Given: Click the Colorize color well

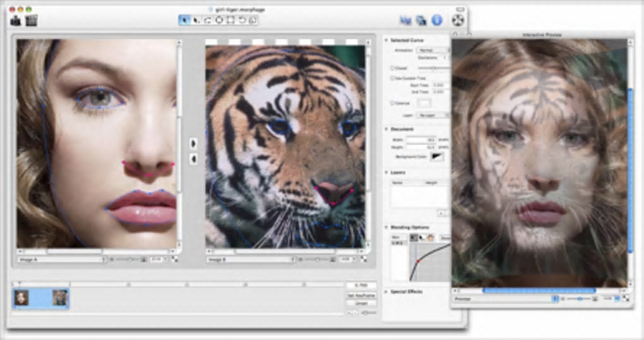Looking at the screenshot, I should point(424,103).
